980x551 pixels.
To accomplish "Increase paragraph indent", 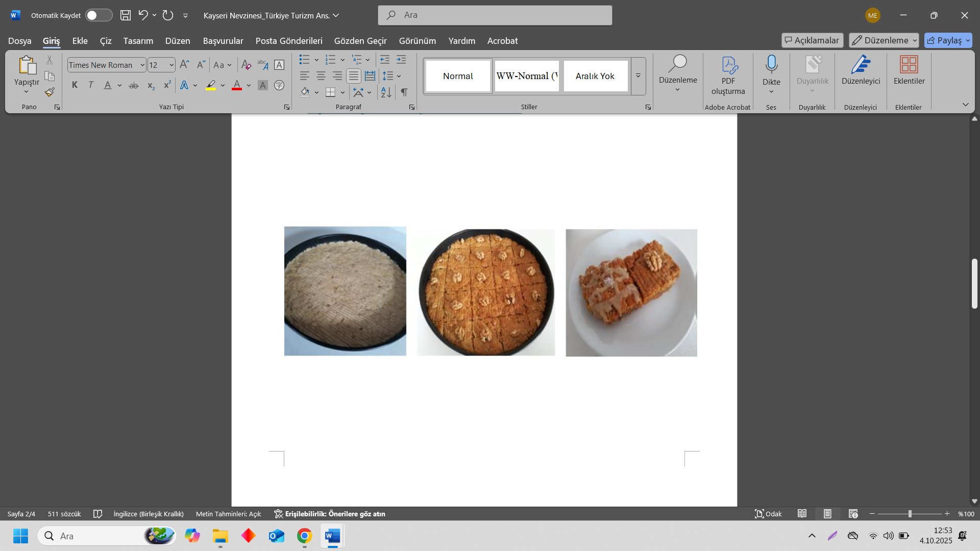I will coord(401,60).
